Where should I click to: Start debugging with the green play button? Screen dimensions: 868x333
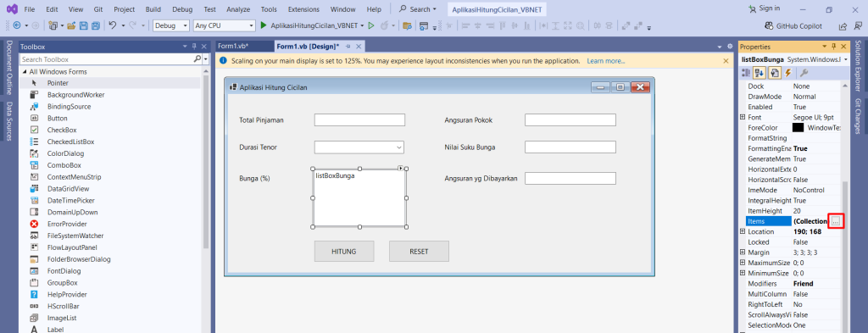264,25
